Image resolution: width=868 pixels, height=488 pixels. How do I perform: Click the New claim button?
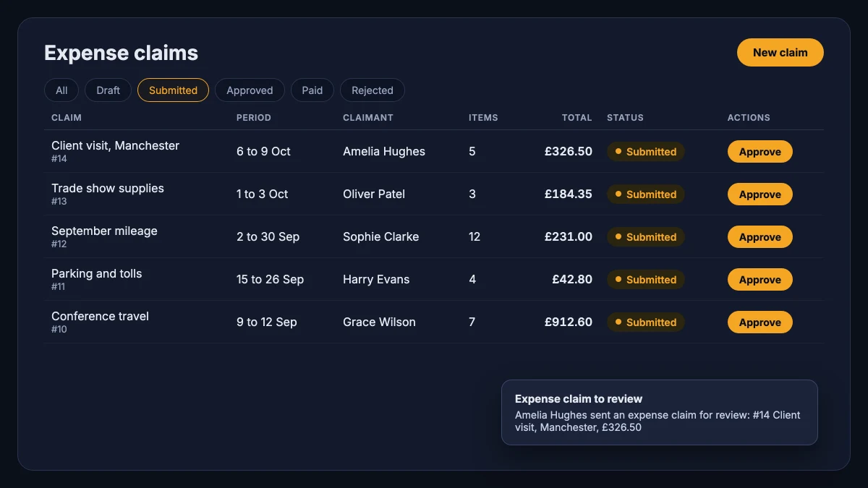coord(780,52)
